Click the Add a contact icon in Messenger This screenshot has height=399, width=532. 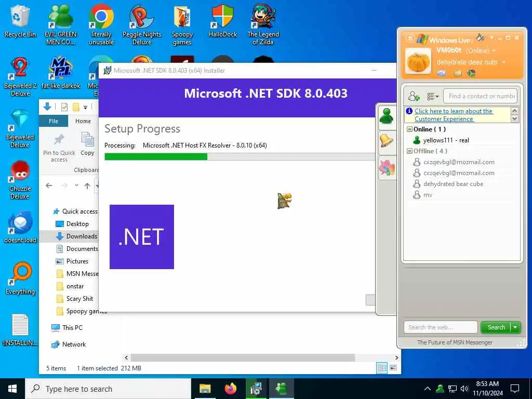(x=414, y=96)
